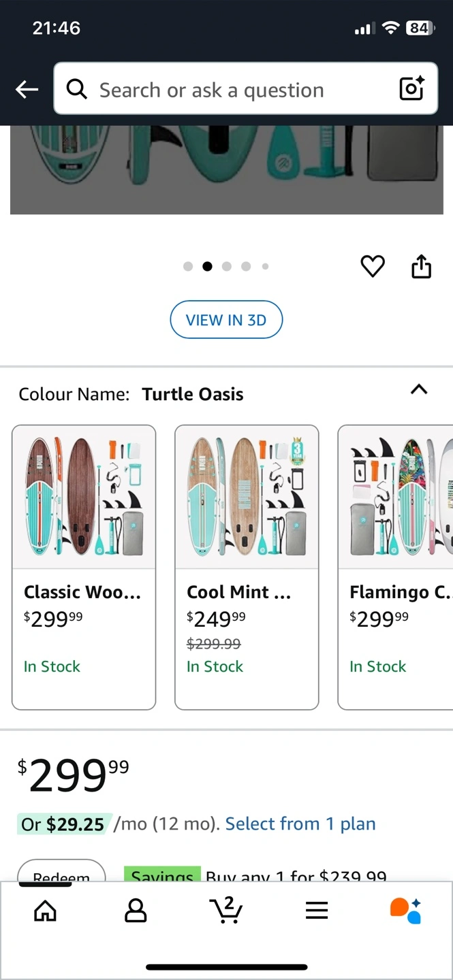This screenshot has height=980, width=453.
Task: Pick the Flamingo colour option
Action: coord(396,567)
